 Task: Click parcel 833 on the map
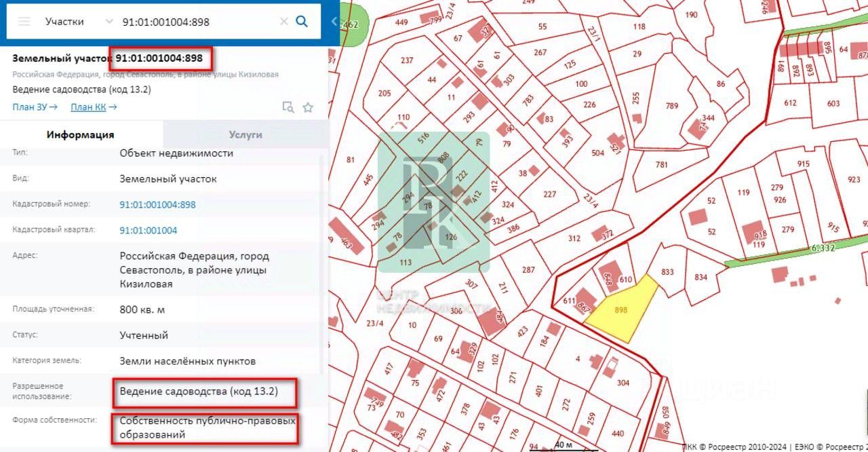667,271
